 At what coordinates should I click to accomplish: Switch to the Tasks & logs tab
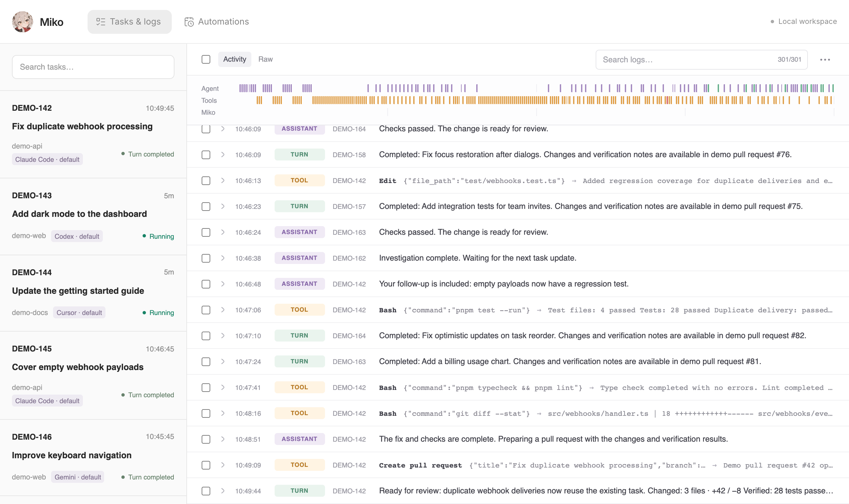[x=129, y=22]
